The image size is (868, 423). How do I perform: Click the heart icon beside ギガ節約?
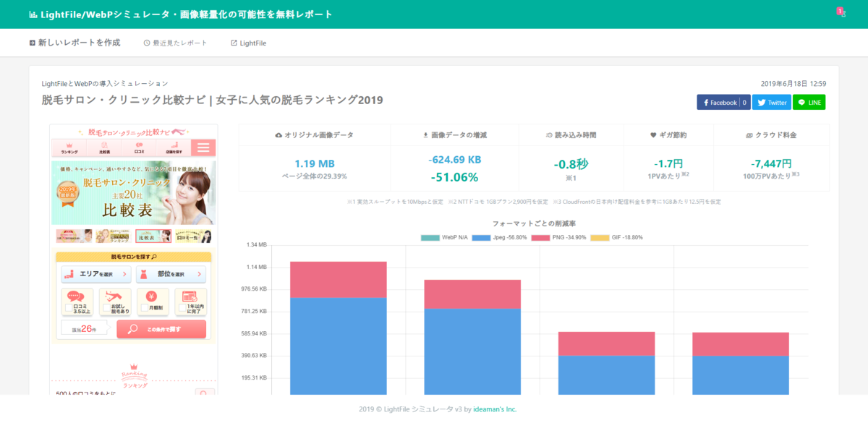pos(654,135)
